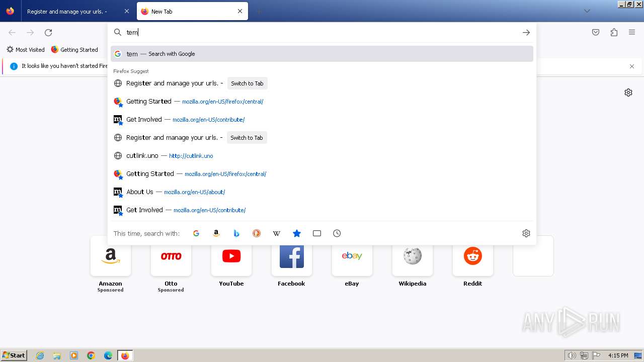Open search settings gear in dropdown
644x362 pixels.
(526, 233)
